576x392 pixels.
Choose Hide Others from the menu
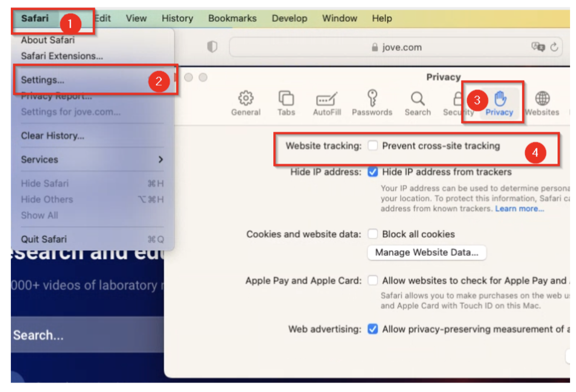[92, 199]
